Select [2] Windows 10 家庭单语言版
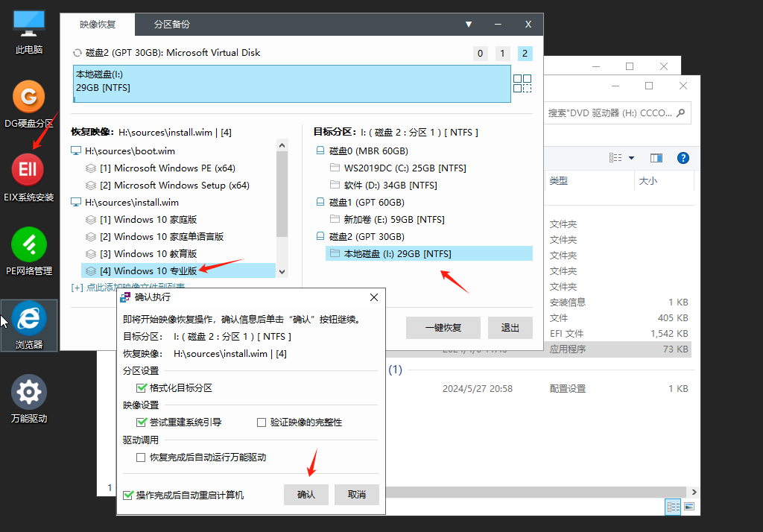This screenshot has width=763, height=532. [162, 236]
